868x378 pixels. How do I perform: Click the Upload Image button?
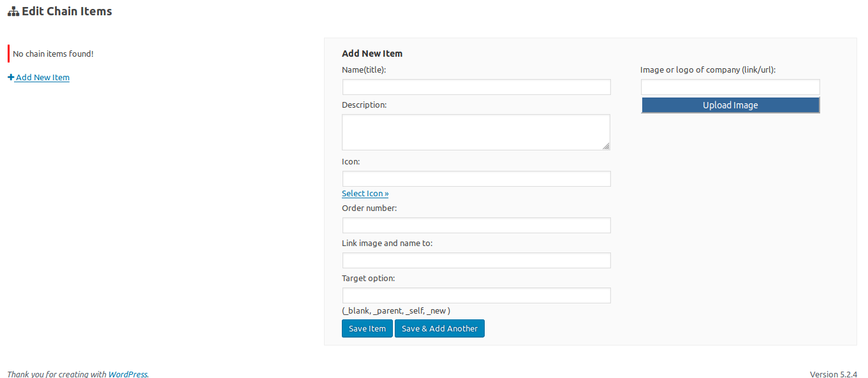point(730,105)
